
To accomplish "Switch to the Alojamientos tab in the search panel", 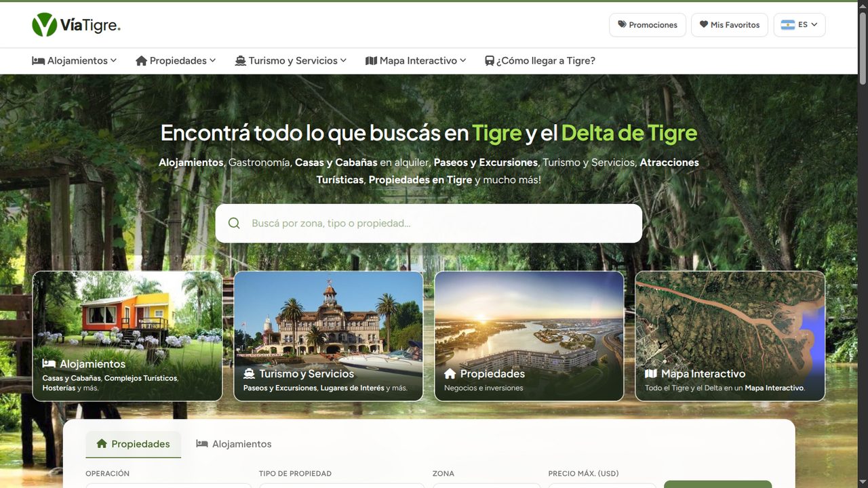I will coord(234,444).
